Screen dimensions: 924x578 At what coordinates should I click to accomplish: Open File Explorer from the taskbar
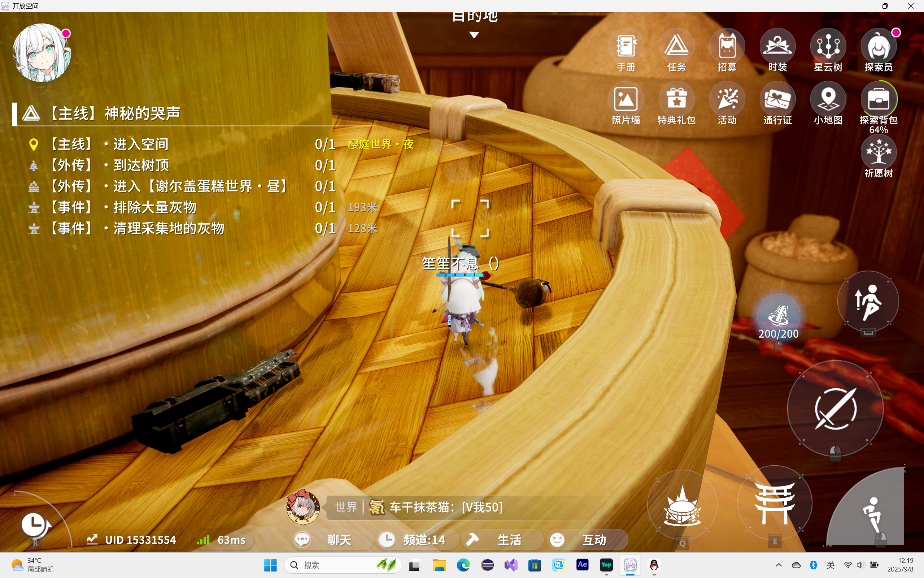pyautogui.click(x=440, y=565)
